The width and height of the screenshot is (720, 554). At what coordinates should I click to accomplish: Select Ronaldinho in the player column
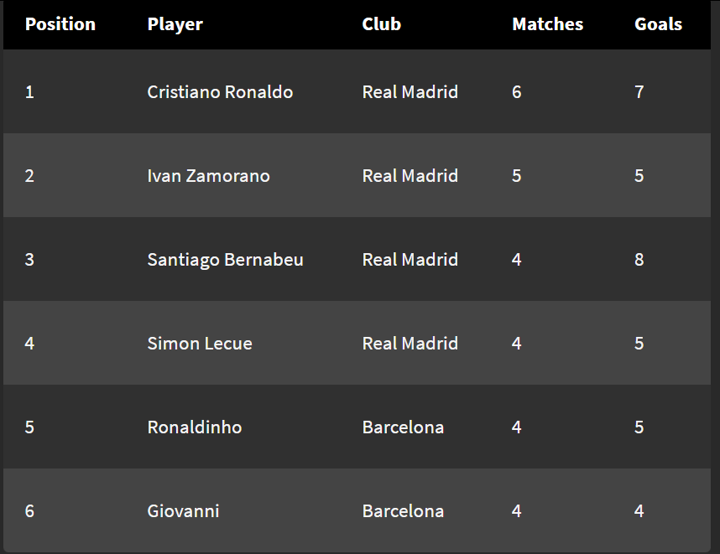point(194,428)
